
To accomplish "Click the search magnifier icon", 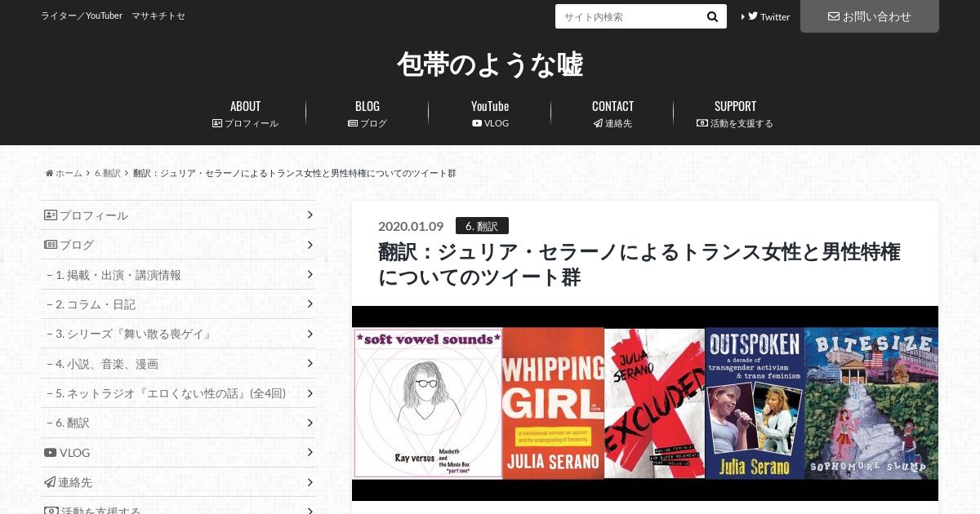I will [x=712, y=16].
